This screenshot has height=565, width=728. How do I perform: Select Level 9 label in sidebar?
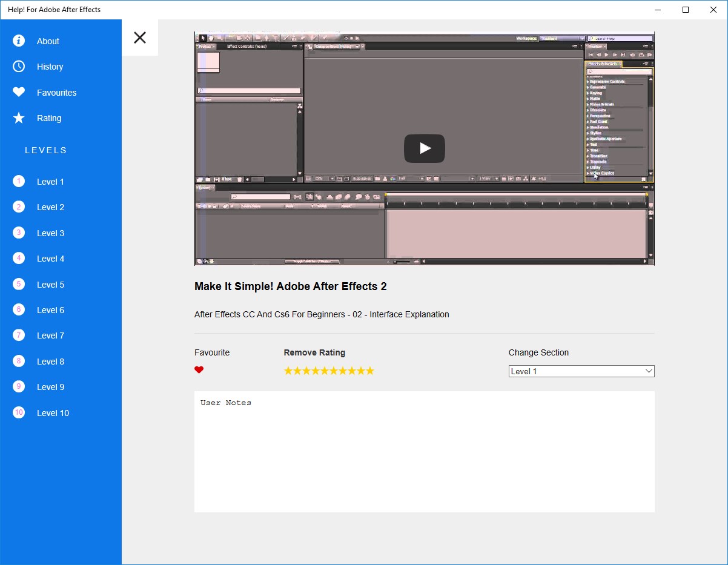click(50, 387)
